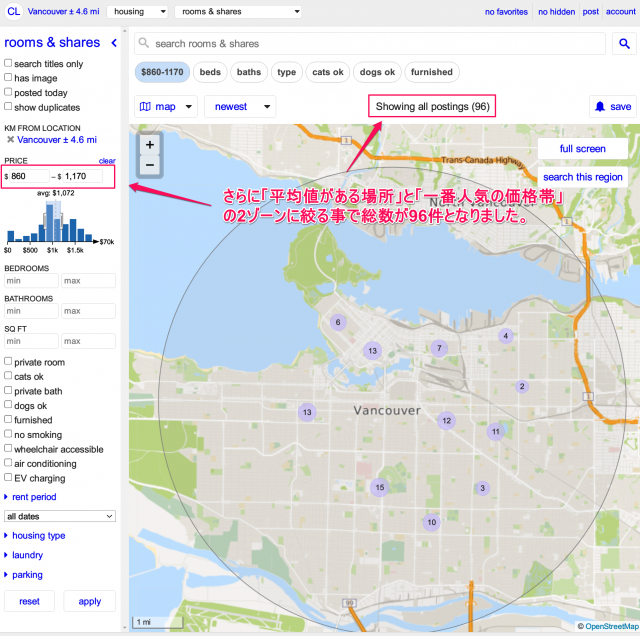Screen dimensions: 640x636
Task: Open the map cluster marker labeled 4
Action: coord(506,336)
